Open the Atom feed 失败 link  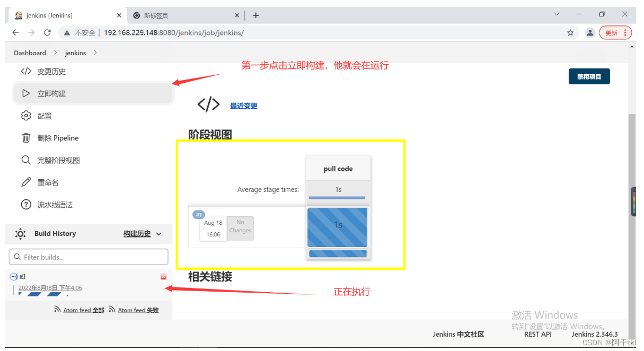point(138,310)
